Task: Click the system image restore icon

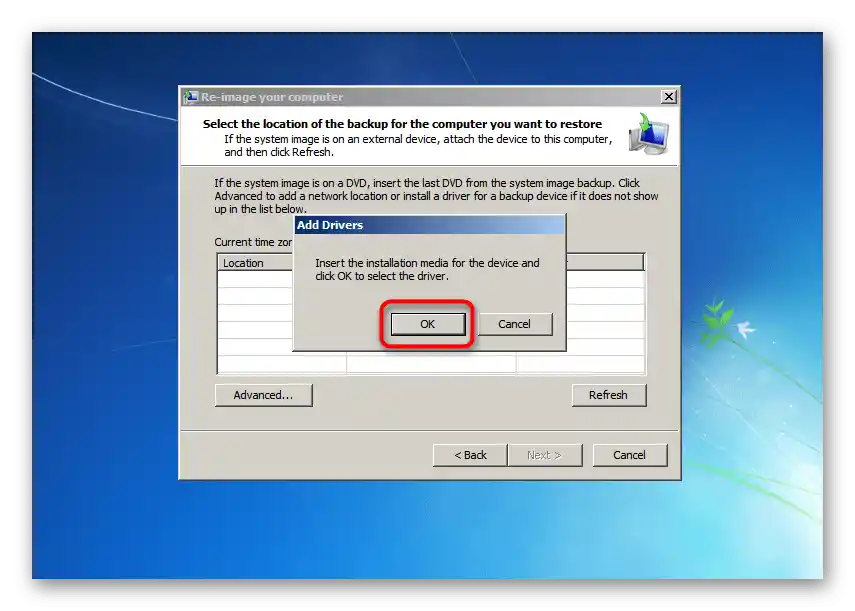Action: (x=648, y=134)
